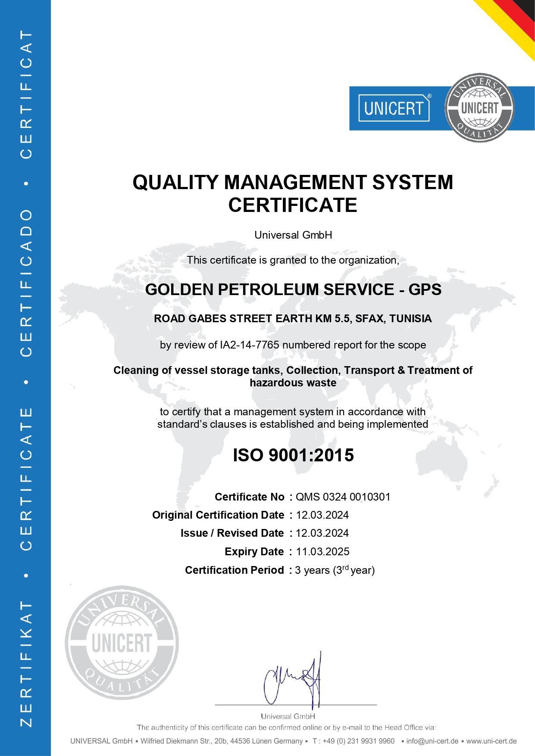535x756 pixels.
Task: Click the ISO 9001:2015 standard heading
Action: click(293, 455)
